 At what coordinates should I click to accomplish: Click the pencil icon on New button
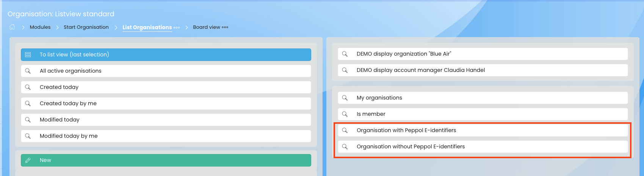28,160
